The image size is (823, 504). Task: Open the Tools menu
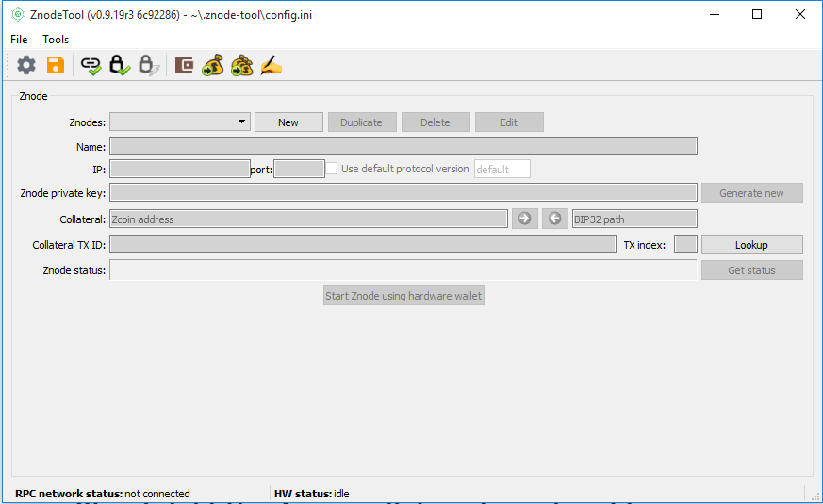56,40
